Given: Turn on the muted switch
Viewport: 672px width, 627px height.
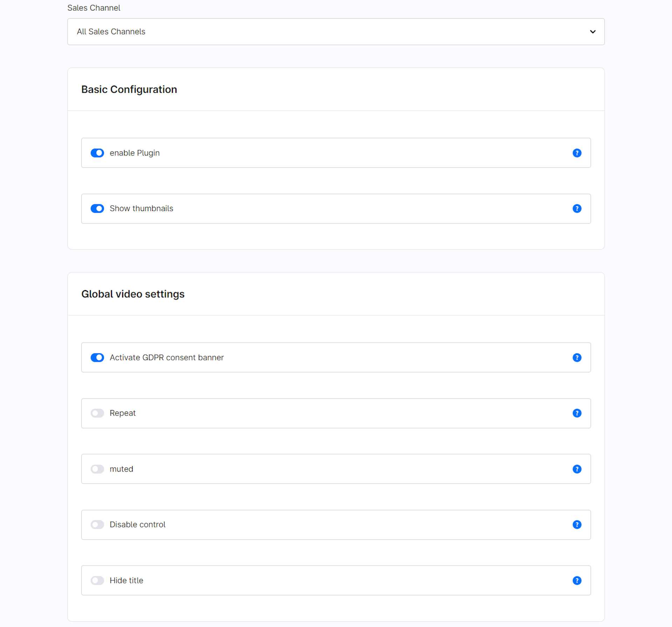Looking at the screenshot, I should (97, 469).
